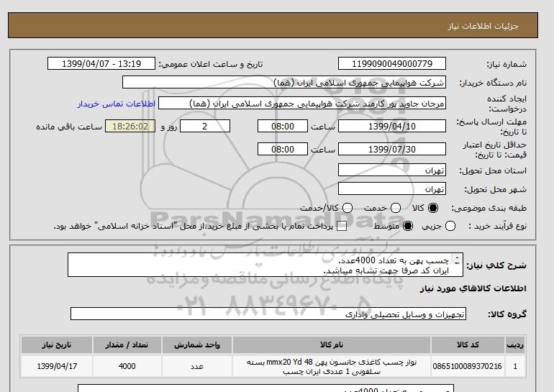Click the ردیف column header

(515, 345)
